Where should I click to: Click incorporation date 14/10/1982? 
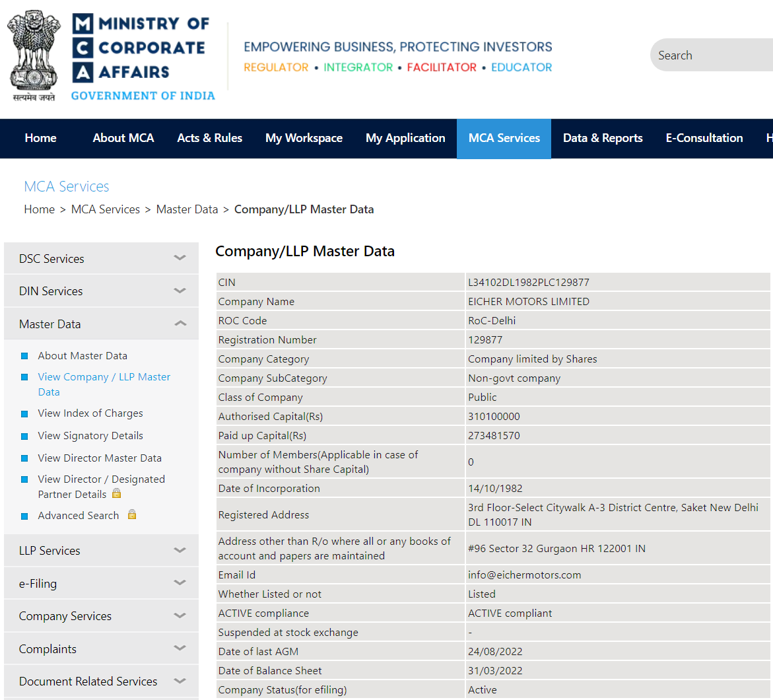(495, 489)
